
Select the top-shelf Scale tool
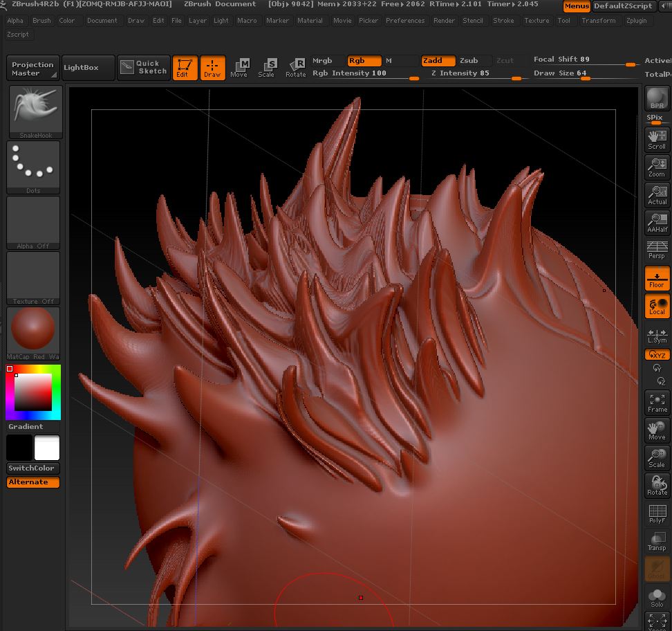coord(267,68)
